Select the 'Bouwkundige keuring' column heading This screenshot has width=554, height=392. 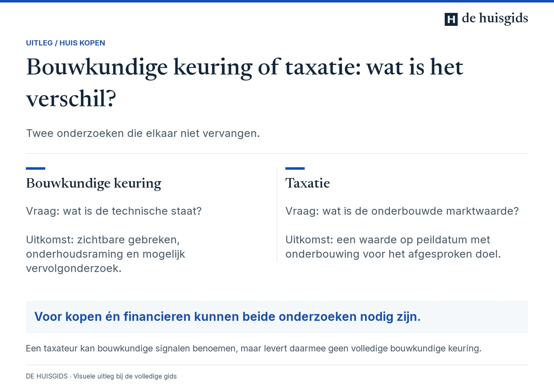click(x=94, y=183)
